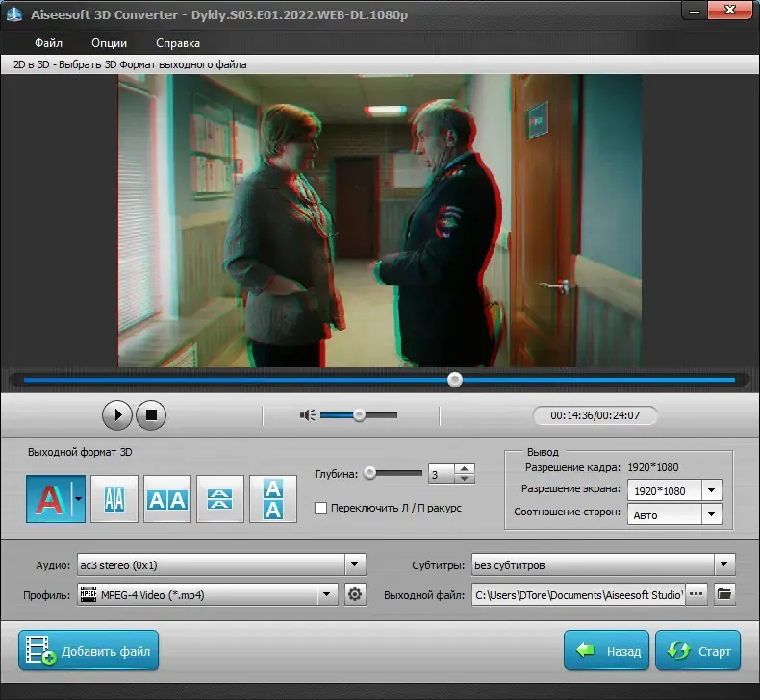The image size is (760, 700).
Task: Open profile settings gear icon
Action: pos(355,594)
